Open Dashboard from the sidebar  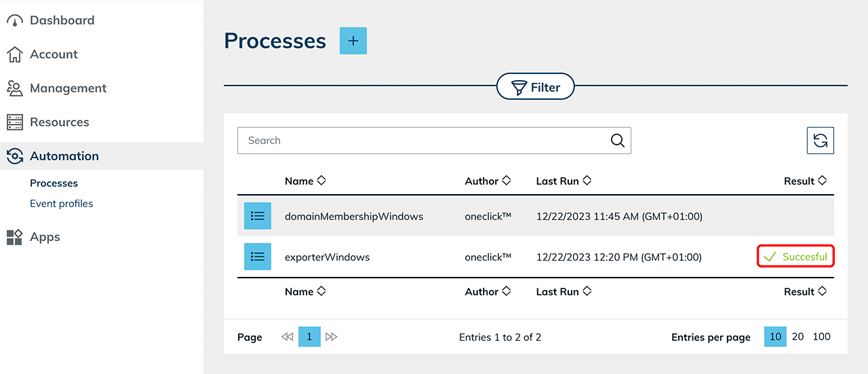tap(61, 20)
